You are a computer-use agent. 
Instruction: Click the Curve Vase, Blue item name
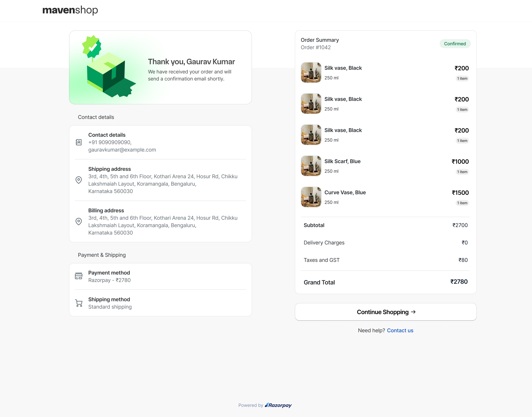[x=345, y=192]
